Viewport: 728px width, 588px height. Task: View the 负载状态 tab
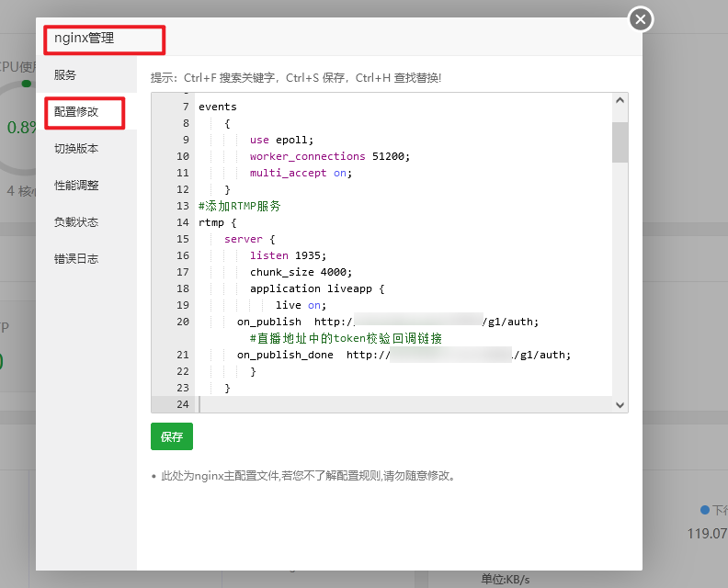(76, 221)
